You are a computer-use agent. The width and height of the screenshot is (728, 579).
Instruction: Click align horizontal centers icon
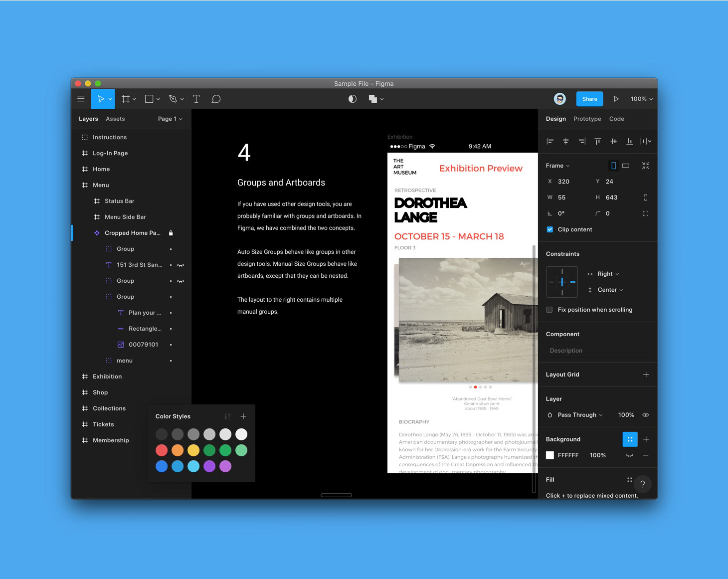click(x=566, y=141)
